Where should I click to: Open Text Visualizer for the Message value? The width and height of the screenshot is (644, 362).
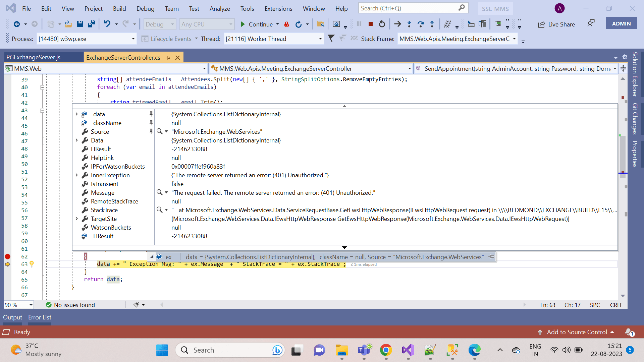159,192
